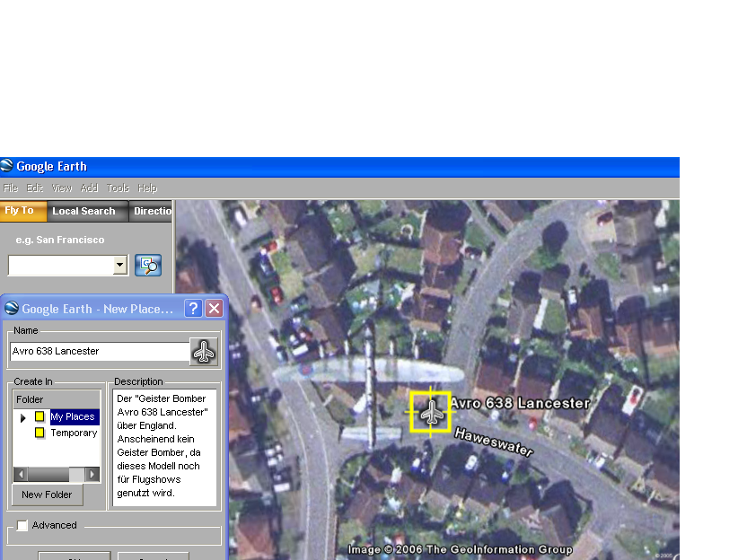
Task: Open the Help menu
Action: 147,188
